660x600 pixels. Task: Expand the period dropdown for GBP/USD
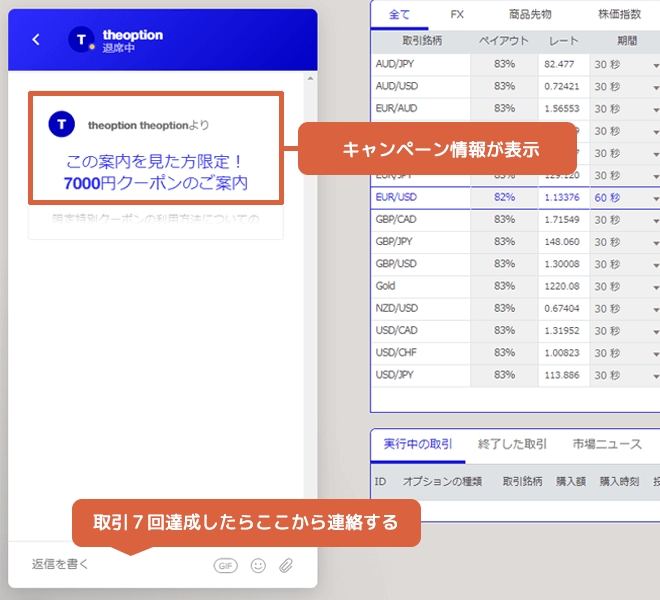(x=655, y=265)
